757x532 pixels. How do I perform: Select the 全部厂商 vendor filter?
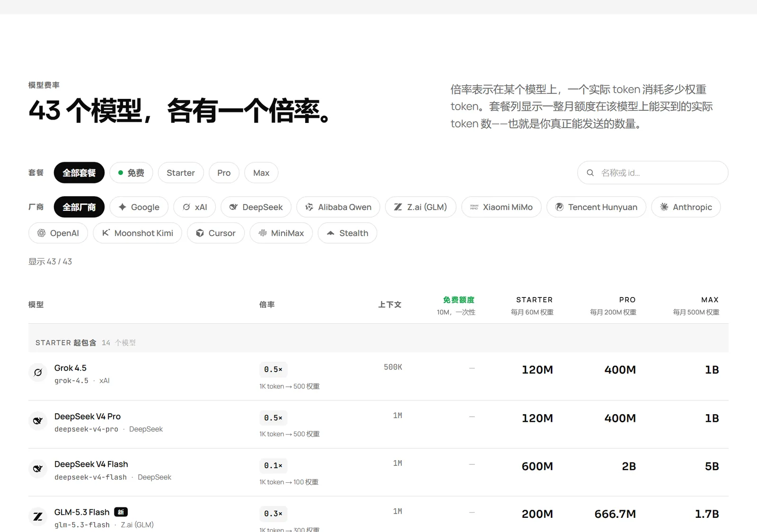[x=79, y=207]
